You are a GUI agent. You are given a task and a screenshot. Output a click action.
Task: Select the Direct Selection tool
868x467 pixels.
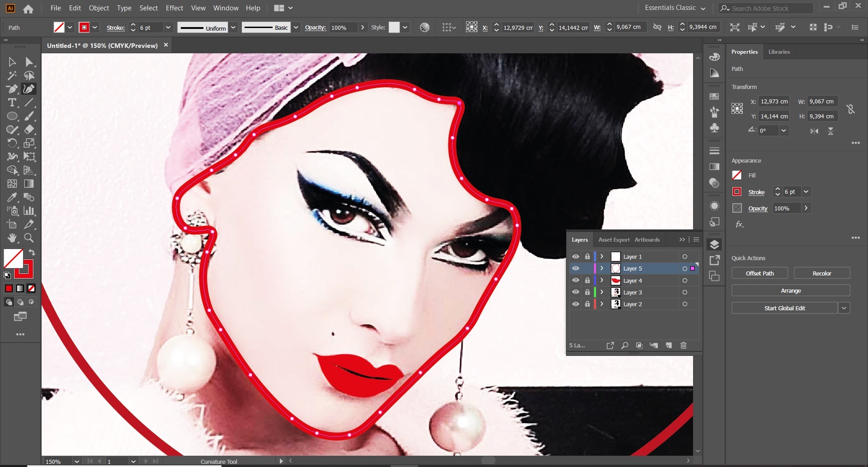click(x=29, y=62)
